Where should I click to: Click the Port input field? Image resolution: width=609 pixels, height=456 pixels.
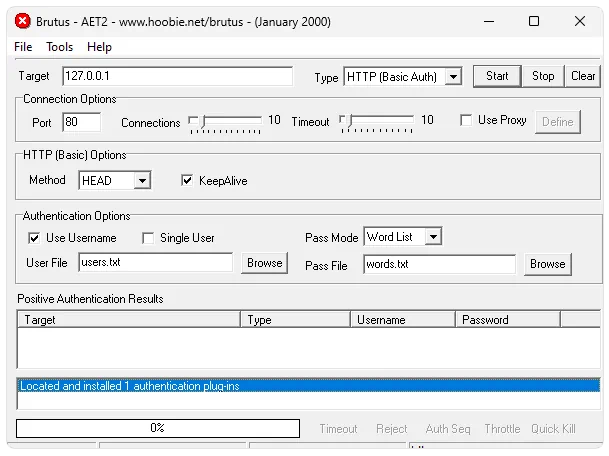click(x=82, y=122)
